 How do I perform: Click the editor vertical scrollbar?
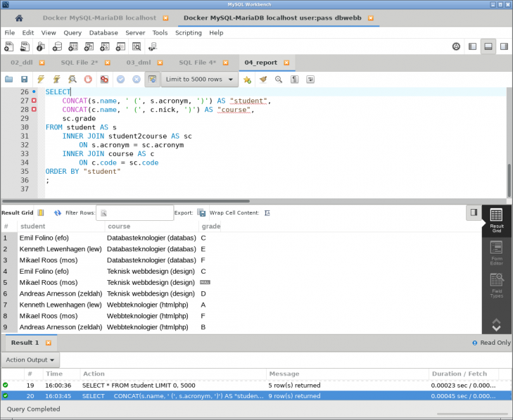click(x=509, y=180)
